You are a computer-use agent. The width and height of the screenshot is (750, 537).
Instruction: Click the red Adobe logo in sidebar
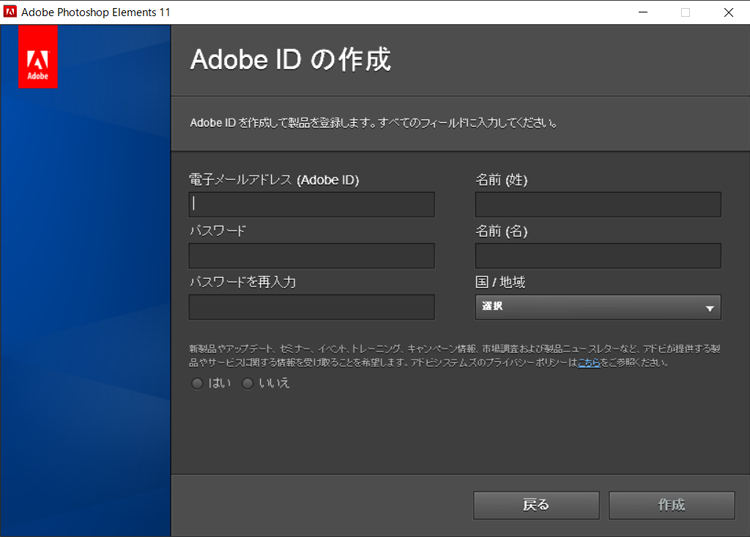pyautogui.click(x=38, y=57)
